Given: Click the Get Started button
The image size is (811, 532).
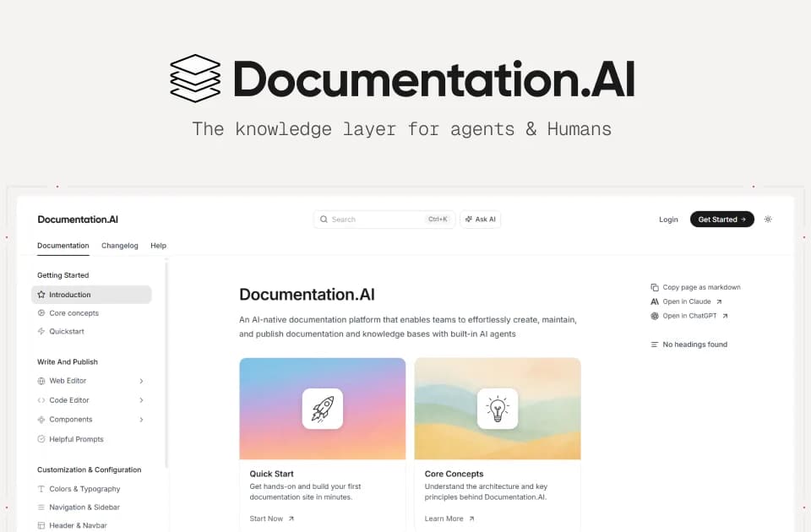Looking at the screenshot, I should pyautogui.click(x=722, y=220).
